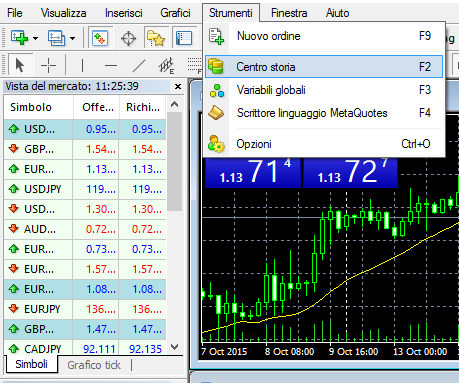Click the Simbolo column header

(x=38, y=107)
